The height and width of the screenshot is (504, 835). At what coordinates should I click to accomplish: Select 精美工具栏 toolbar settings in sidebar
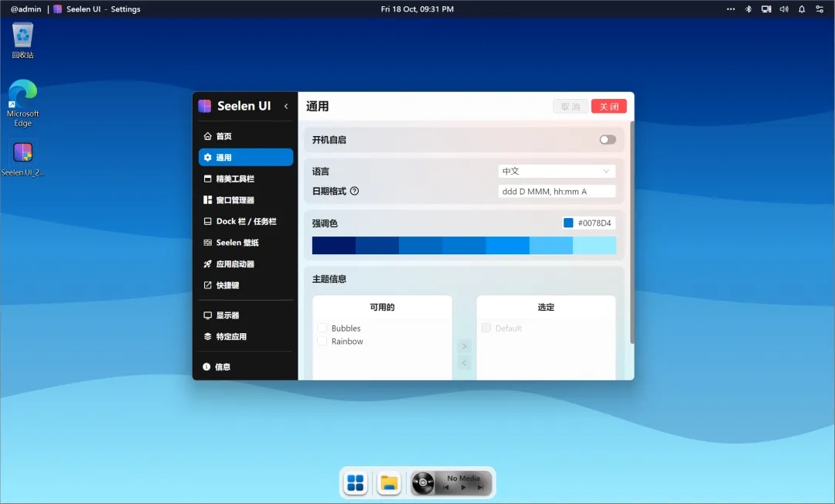[x=233, y=178]
